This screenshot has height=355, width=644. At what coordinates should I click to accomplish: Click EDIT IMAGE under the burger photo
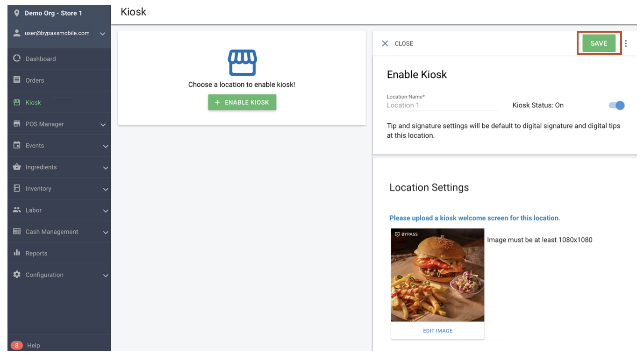click(x=437, y=331)
